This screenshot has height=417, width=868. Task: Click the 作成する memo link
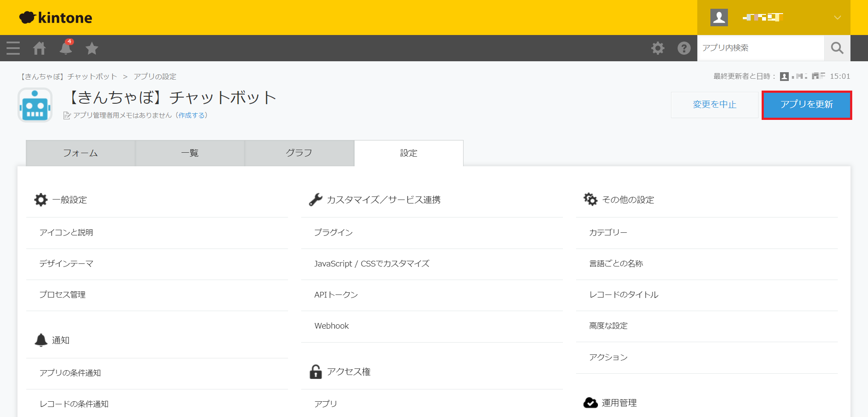pyautogui.click(x=191, y=116)
